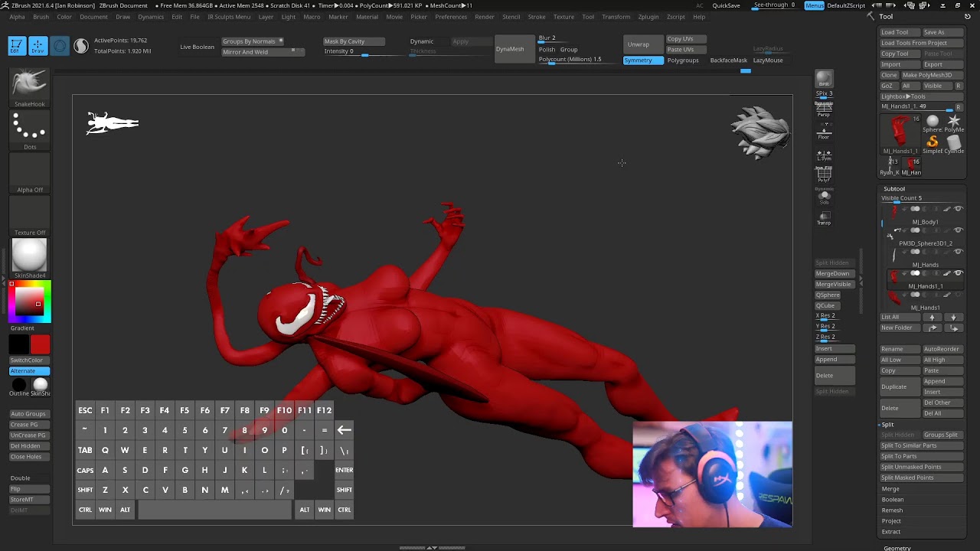Click Load Tool button
Image resolution: width=980 pixels, height=551 pixels.
pyautogui.click(x=900, y=32)
